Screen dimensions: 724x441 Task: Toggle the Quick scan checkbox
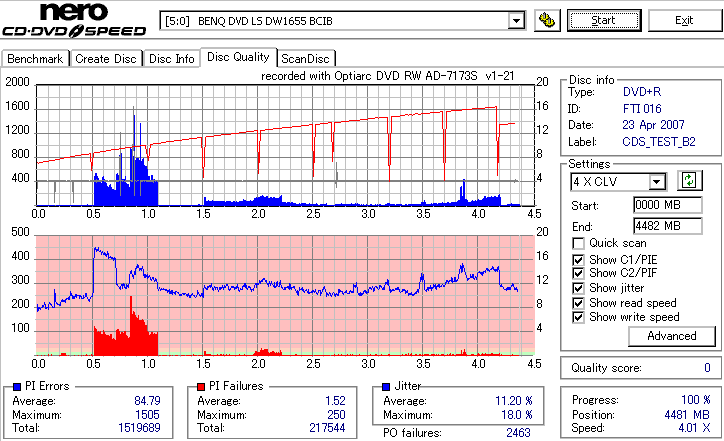click(578, 243)
